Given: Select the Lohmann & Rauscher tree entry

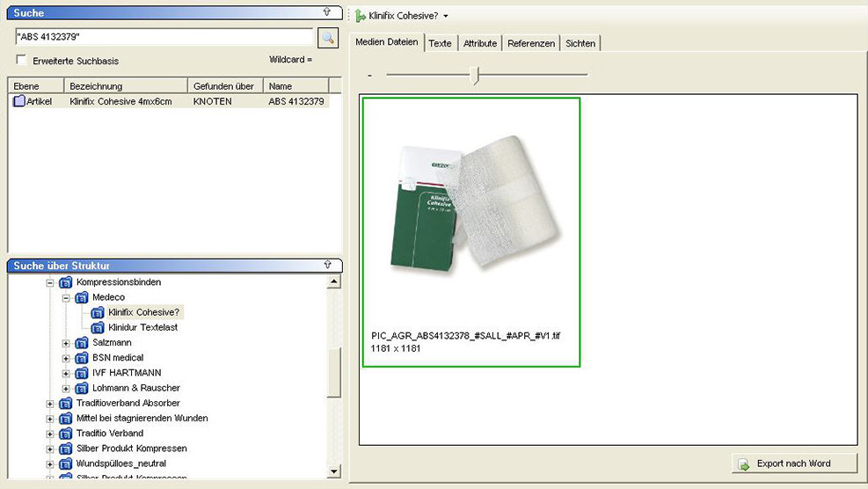Looking at the screenshot, I should 136,388.
